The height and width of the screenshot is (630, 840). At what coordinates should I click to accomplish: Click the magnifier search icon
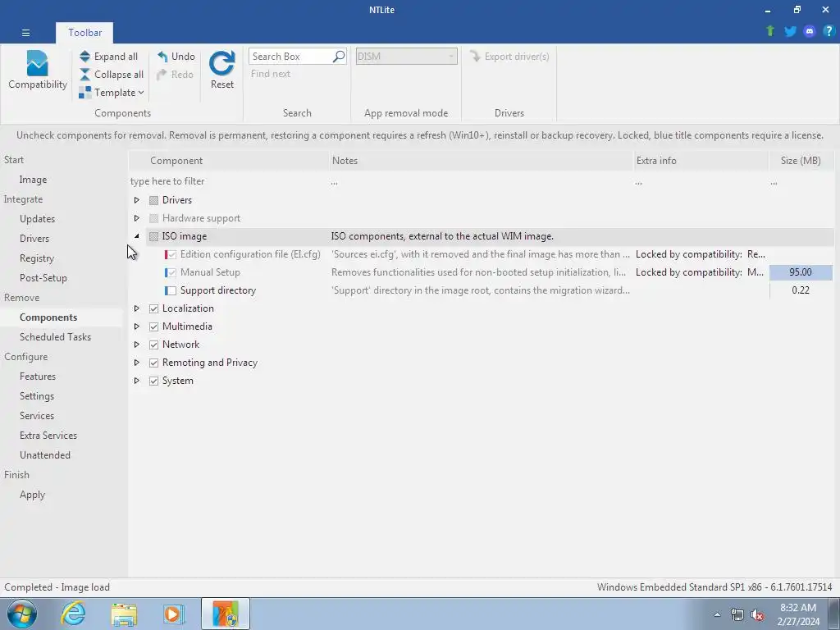339,57
